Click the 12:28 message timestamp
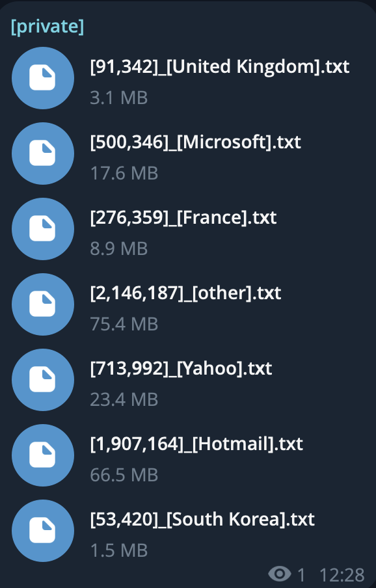The height and width of the screenshot is (588, 376). pyautogui.click(x=342, y=574)
